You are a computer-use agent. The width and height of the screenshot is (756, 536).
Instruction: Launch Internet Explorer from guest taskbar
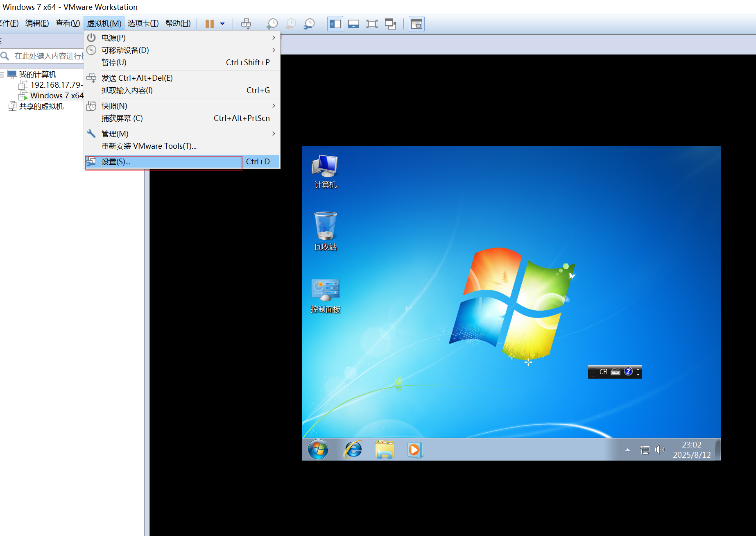pos(353,450)
